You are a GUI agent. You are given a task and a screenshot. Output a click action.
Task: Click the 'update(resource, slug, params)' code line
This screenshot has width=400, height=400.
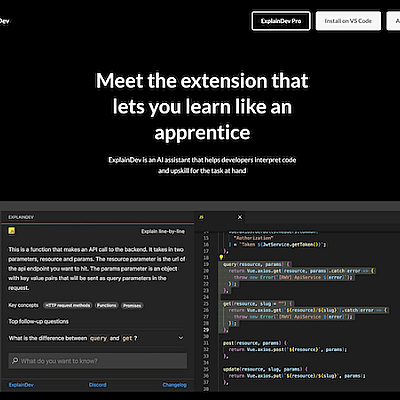click(x=266, y=369)
